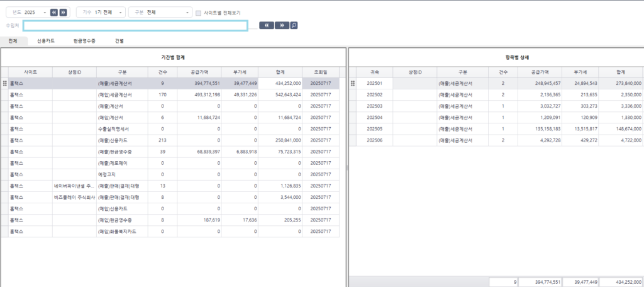Click inside the 수임처 input field

[135, 25]
